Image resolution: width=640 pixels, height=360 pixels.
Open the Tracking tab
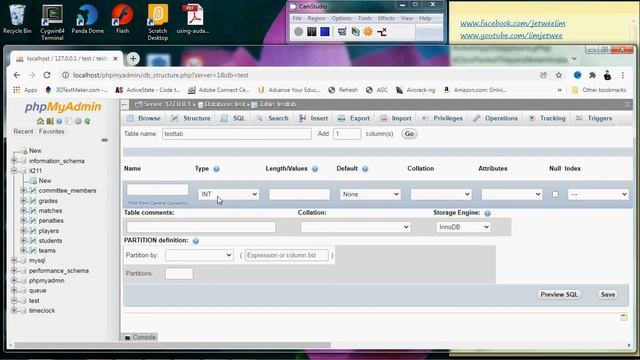[x=547, y=118]
